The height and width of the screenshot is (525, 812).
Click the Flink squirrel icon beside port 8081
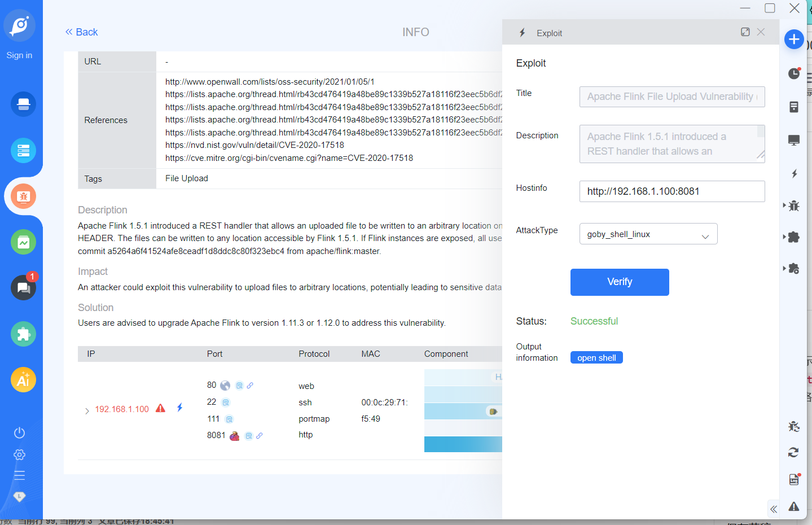pyautogui.click(x=234, y=436)
